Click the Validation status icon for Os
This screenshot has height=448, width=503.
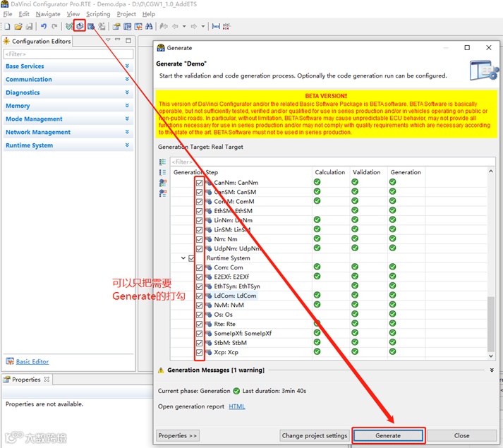[x=355, y=314]
